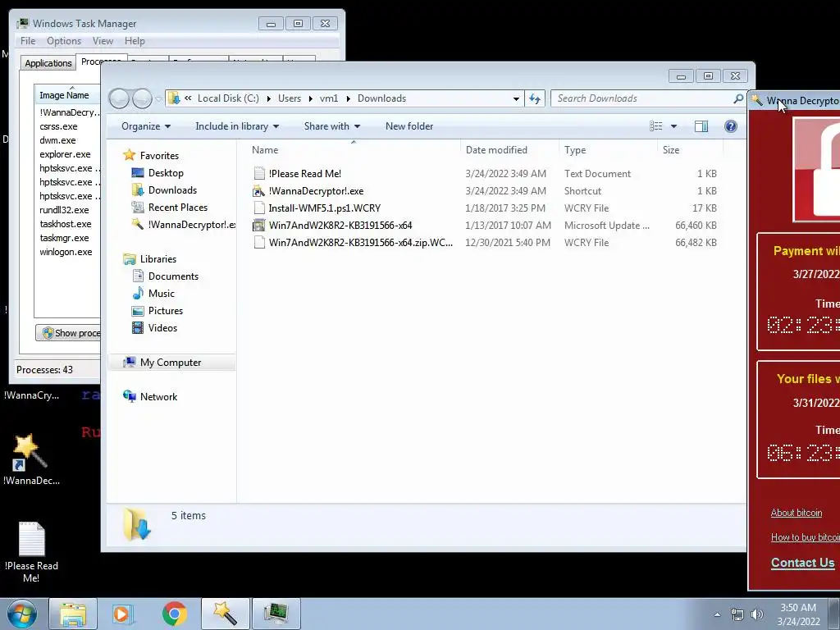840x630 pixels.
Task: Select My Computer in navigation pane
Action: pyautogui.click(x=171, y=363)
